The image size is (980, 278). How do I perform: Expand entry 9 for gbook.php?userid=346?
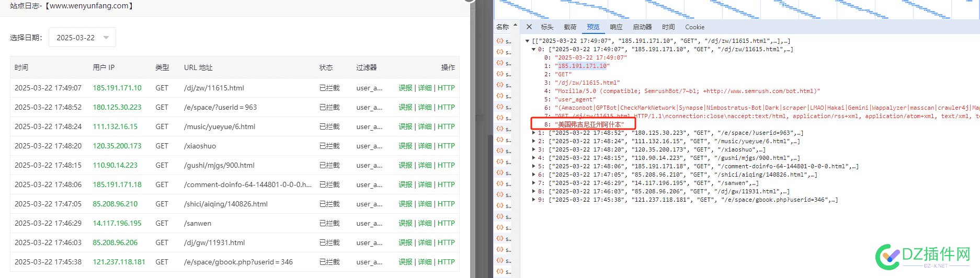coord(533,200)
